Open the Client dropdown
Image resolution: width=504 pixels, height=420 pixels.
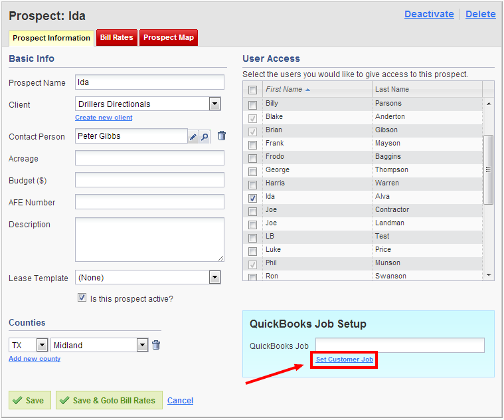pyautogui.click(x=214, y=104)
